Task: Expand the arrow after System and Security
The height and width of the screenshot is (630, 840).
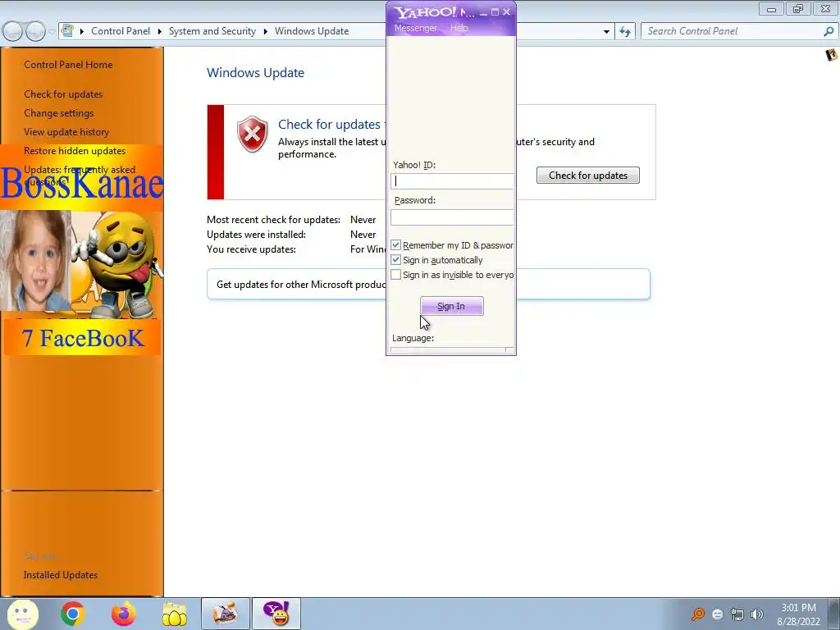Action: pos(265,31)
